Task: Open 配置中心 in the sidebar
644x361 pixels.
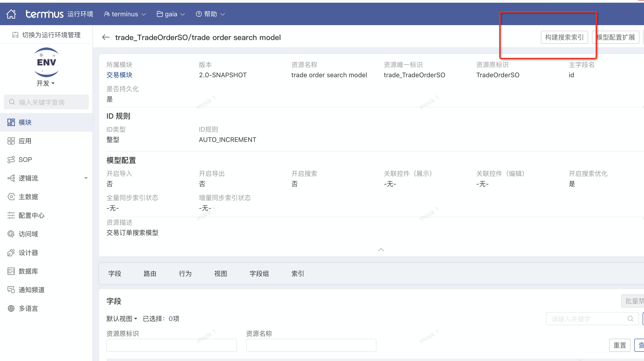Action: click(x=46, y=215)
